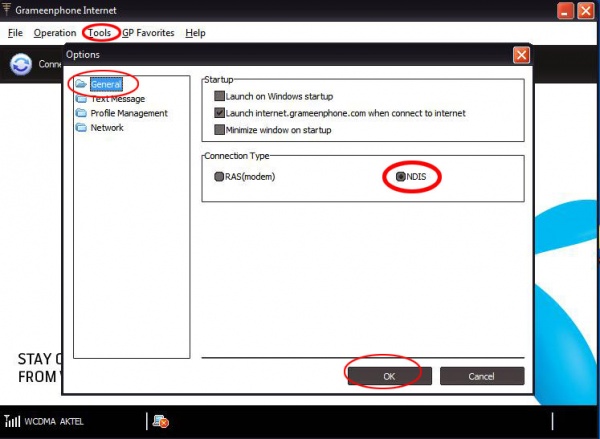Select the RAS(modem) connection type

(219, 176)
